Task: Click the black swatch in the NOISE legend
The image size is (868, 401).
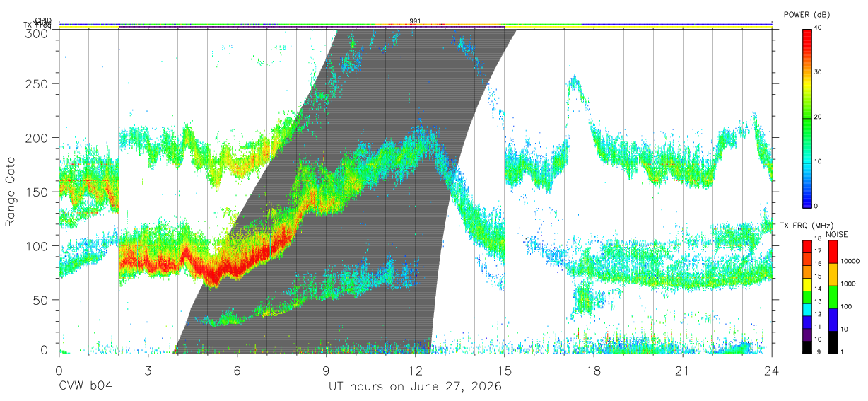Action: (832, 342)
